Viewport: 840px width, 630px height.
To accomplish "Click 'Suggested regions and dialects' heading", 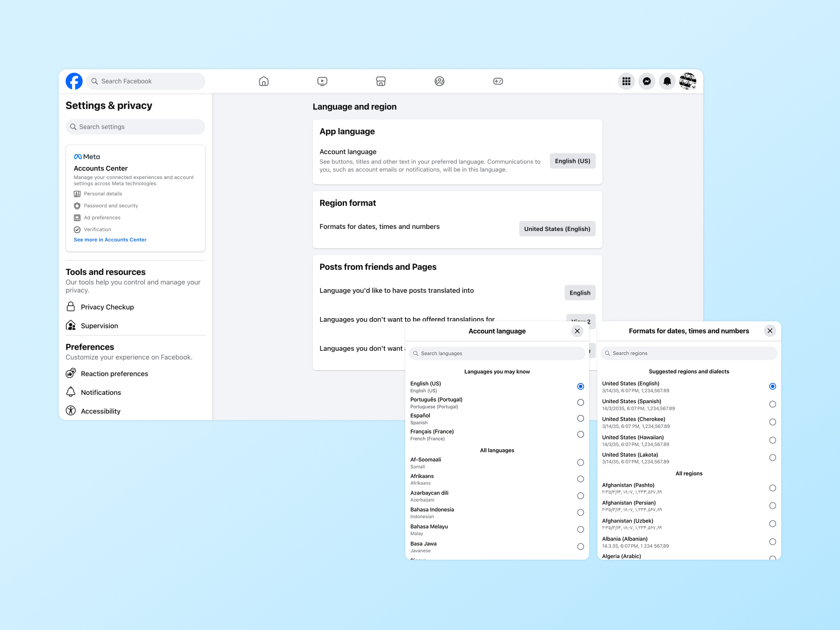I will [689, 372].
